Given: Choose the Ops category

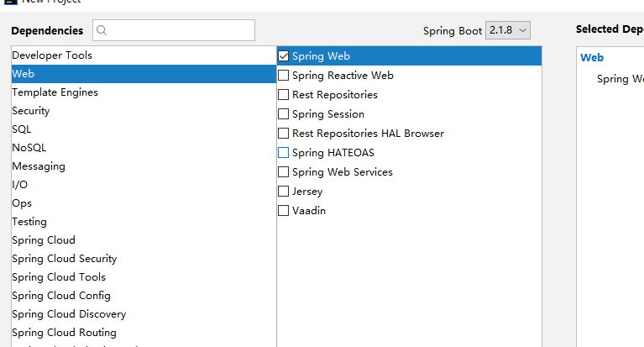Looking at the screenshot, I should coord(144,203).
